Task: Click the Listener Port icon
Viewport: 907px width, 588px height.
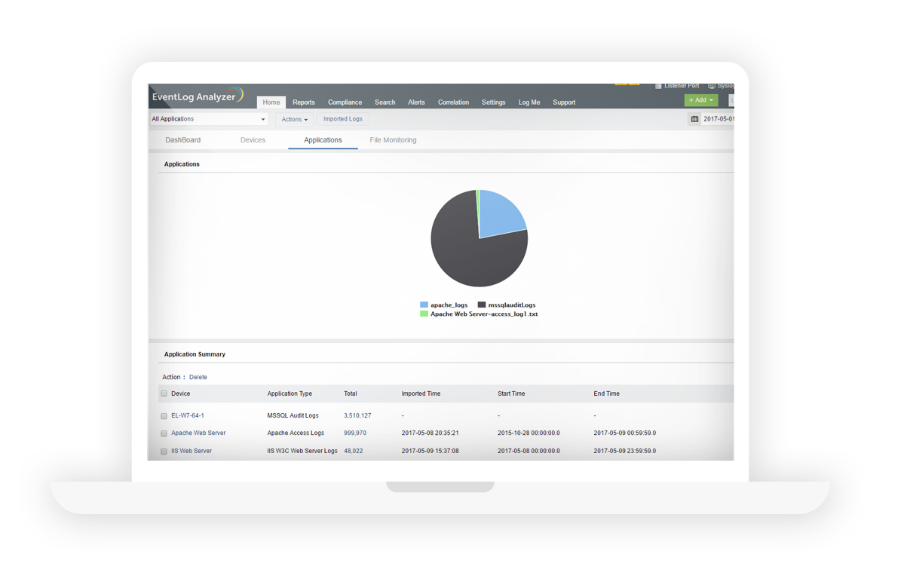Action: click(x=658, y=86)
